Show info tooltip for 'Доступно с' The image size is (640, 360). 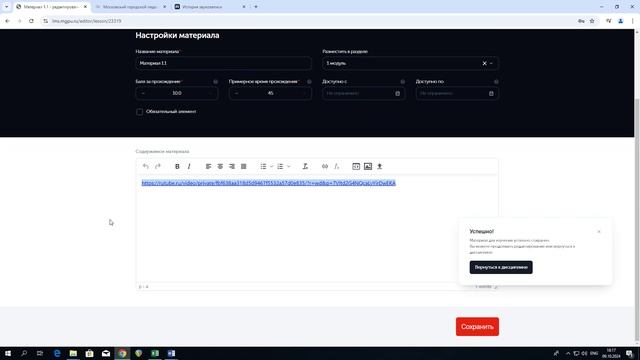(x=402, y=82)
